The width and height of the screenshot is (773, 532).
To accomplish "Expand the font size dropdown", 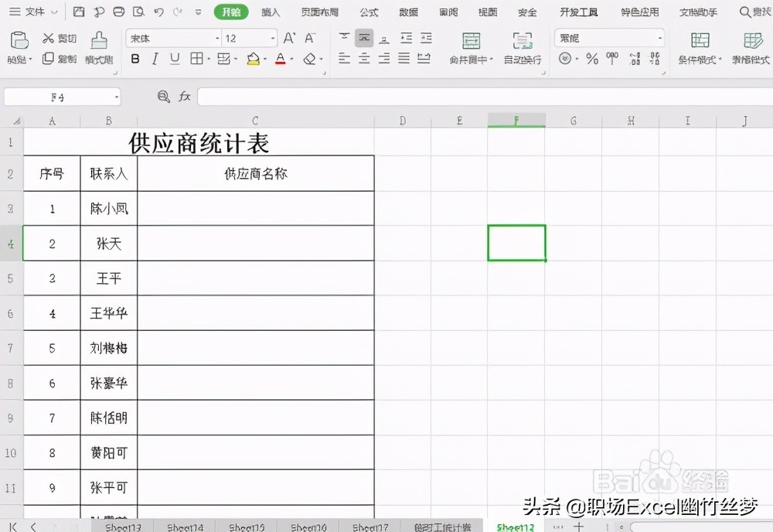I will [274, 37].
